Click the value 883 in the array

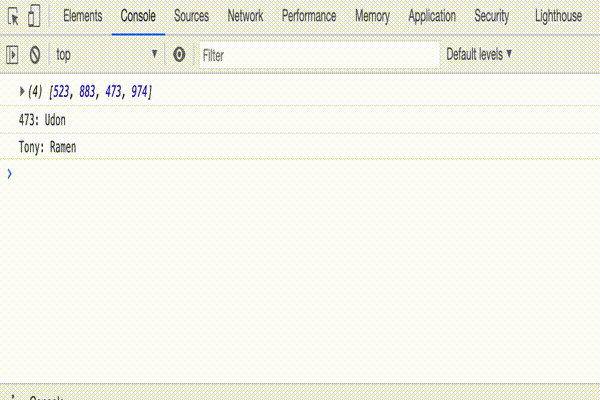tap(87, 92)
